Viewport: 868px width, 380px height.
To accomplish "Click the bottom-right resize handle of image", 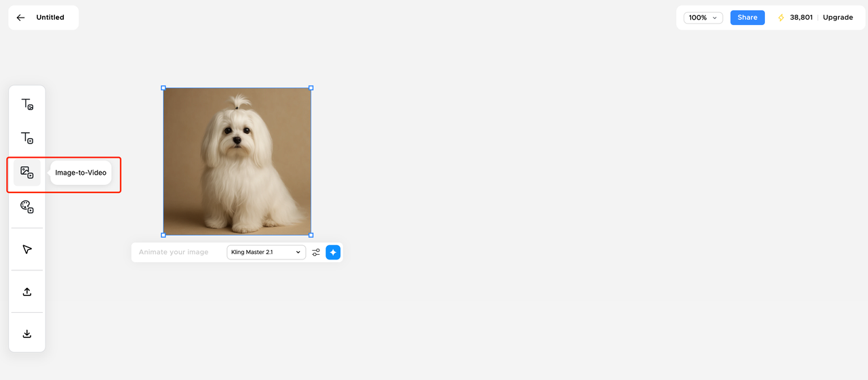I will (311, 235).
